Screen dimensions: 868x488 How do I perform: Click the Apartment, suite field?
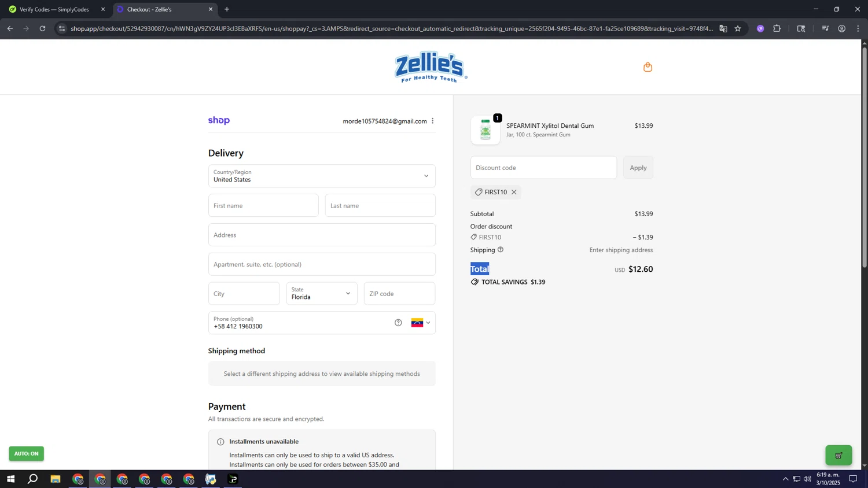(x=322, y=264)
